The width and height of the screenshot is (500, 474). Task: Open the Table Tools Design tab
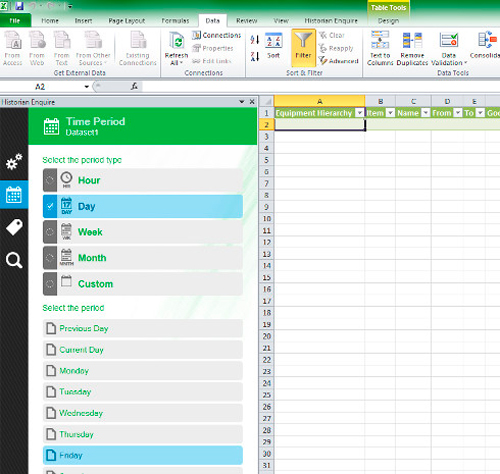[388, 21]
